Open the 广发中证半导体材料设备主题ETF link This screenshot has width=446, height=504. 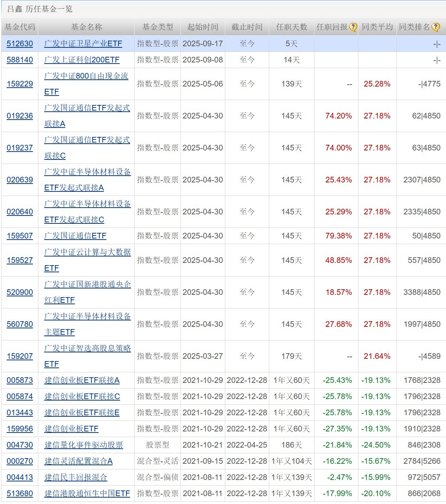pyautogui.click(x=88, y=324)
